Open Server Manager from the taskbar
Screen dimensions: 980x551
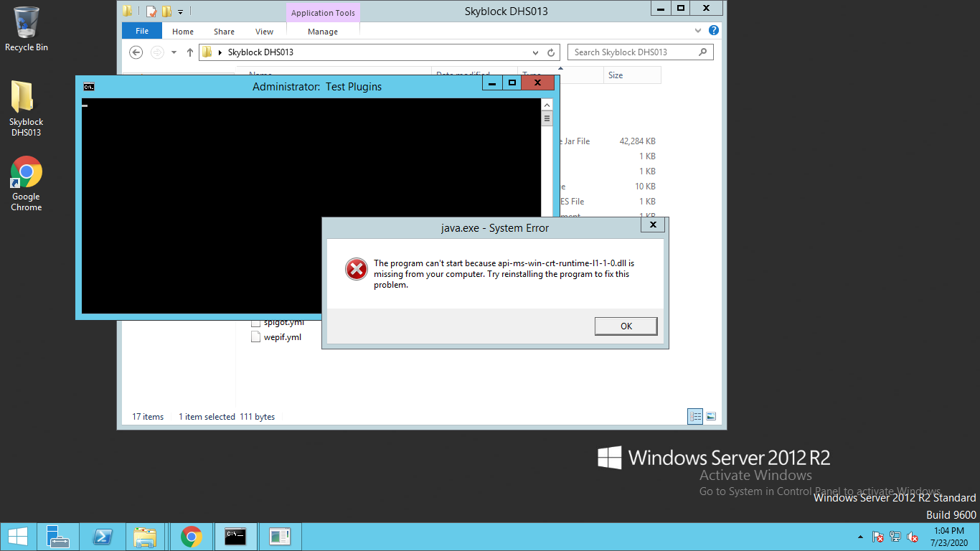coord(57,537)
